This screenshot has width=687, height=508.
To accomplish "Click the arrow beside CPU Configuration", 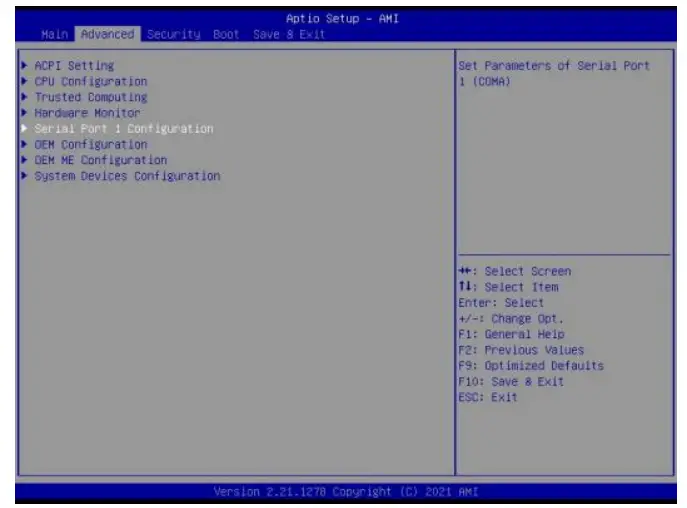I will click(25, 82).
